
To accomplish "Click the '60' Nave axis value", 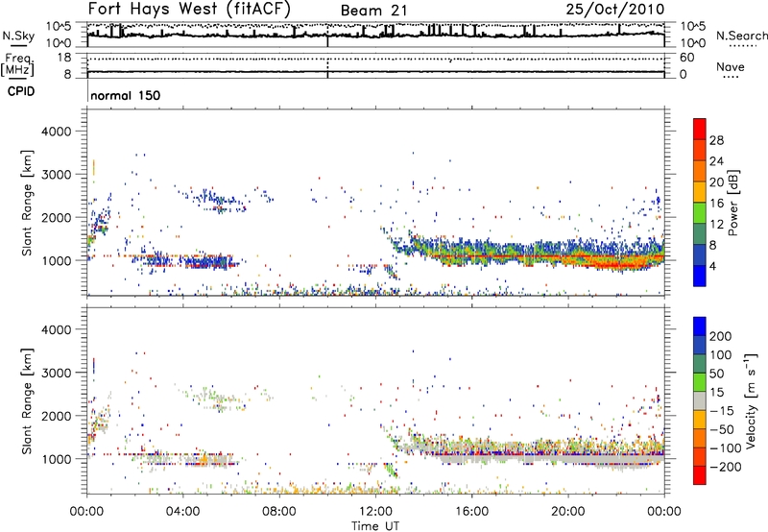I will click(x=686, y=58).
